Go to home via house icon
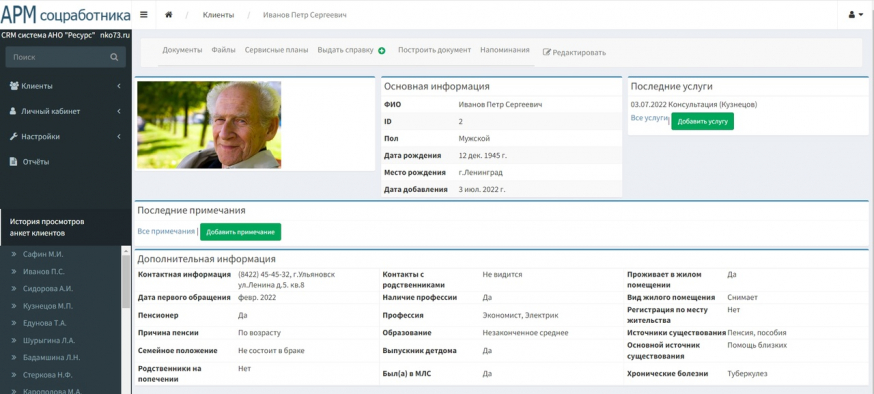Screen dimensions: 874x394 coord(168,15)
